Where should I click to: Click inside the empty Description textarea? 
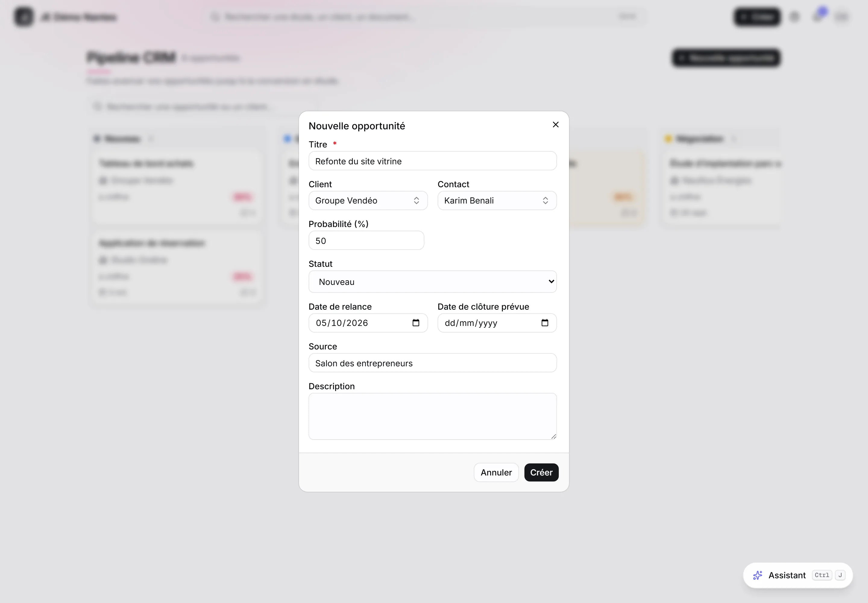coord(432,416)
